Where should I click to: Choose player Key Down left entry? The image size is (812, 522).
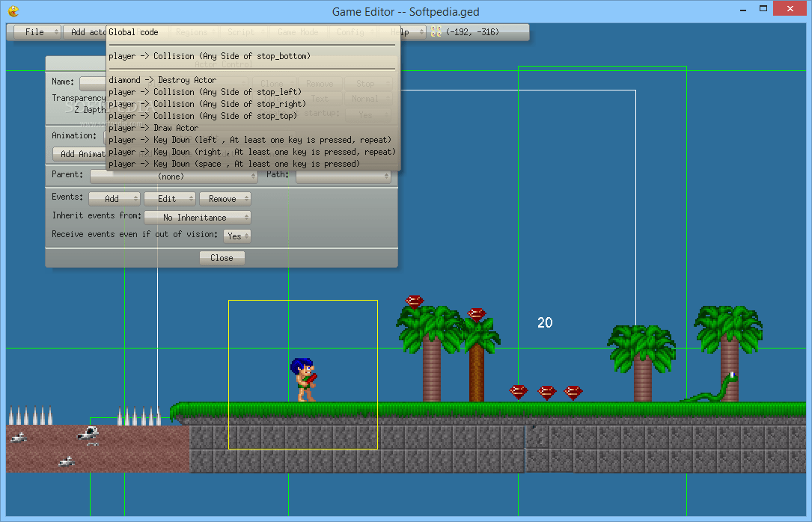250,140
